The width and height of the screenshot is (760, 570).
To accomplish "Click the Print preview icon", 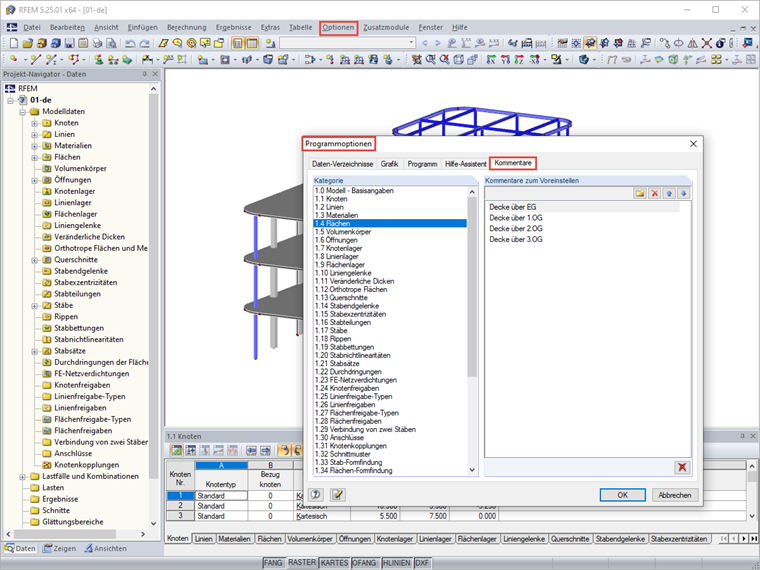I will click(x=111, y=44).
